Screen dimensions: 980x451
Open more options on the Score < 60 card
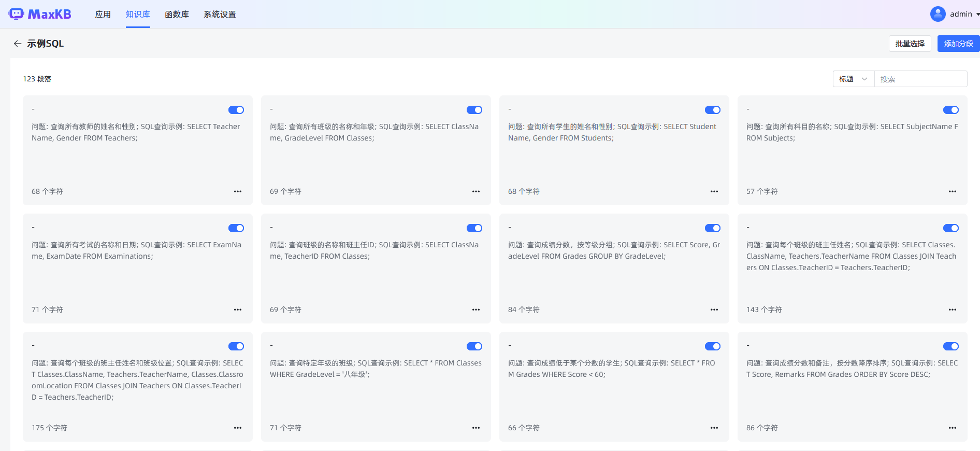[x=714, y=428]
